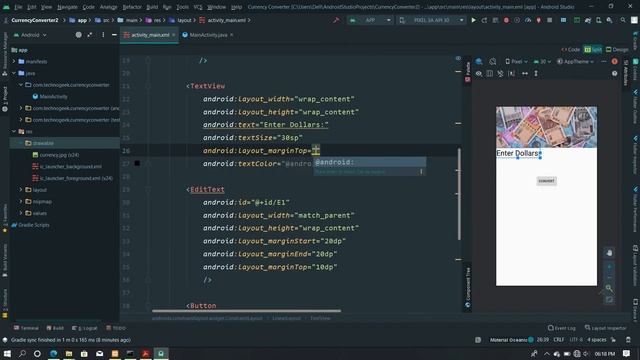Image resolution: width=640 pixels, height=360 pixels.
Task: Click the clear constraints icon in preview toolbar
Action: pos(500,73)
